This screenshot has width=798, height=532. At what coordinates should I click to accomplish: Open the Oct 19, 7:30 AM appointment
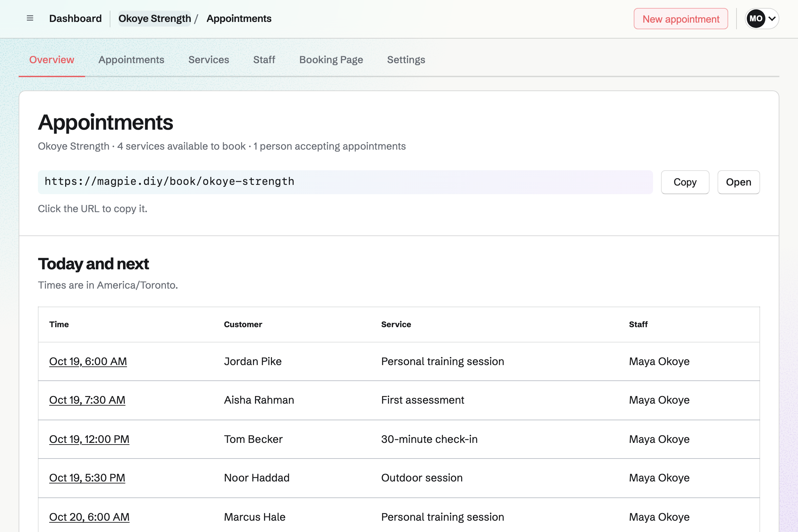pyautogui.click(x=87, y=400)
